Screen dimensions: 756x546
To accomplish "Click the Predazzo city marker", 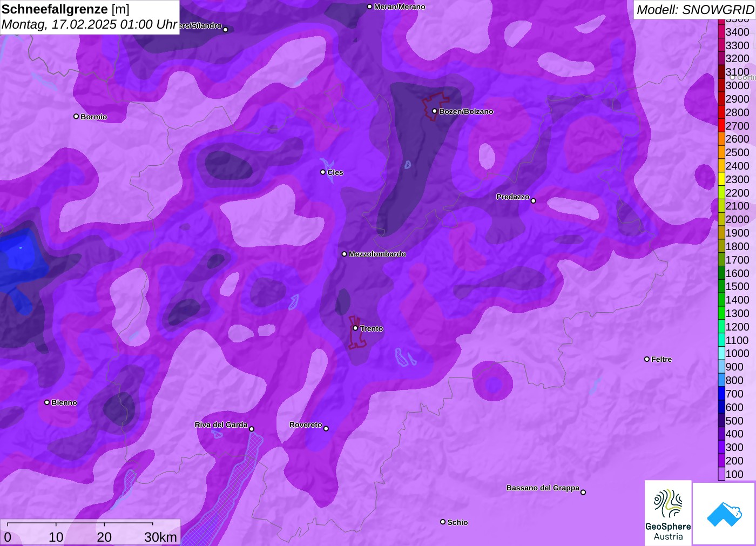I will pos(534,201).
